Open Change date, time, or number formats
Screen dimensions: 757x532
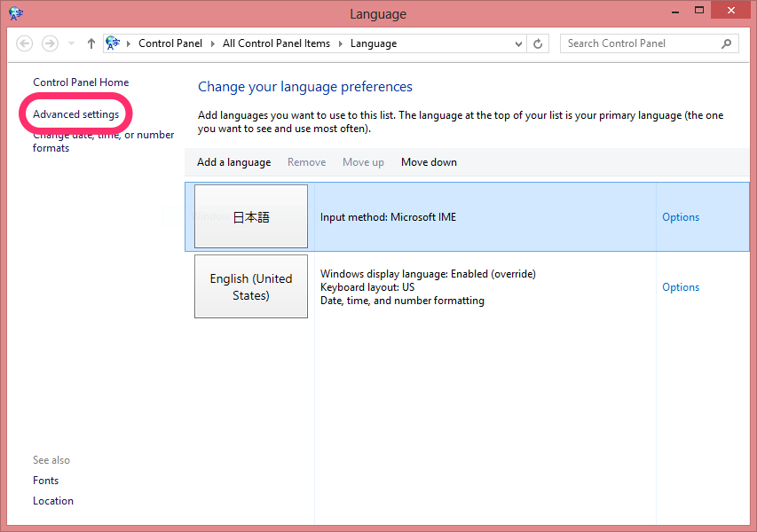(103, 141)
